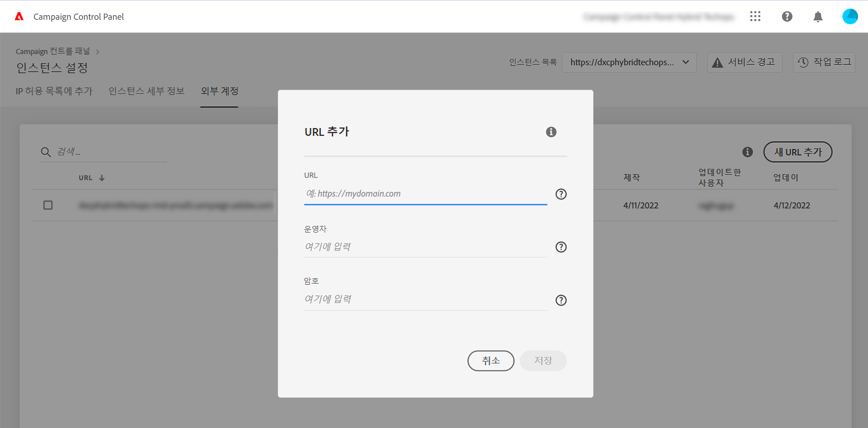This screenshot has height=428, width=868.
Task: Open the notifications bell icon
Action: 818,16
